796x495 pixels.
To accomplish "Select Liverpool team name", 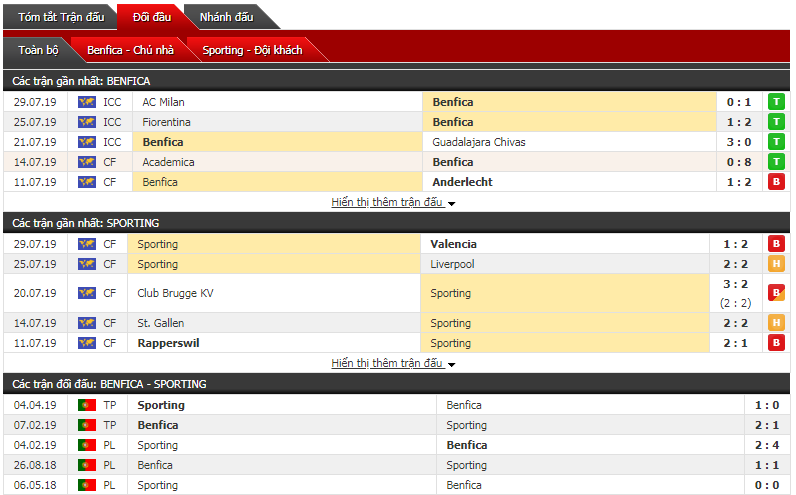I will [x=452, y=264].
